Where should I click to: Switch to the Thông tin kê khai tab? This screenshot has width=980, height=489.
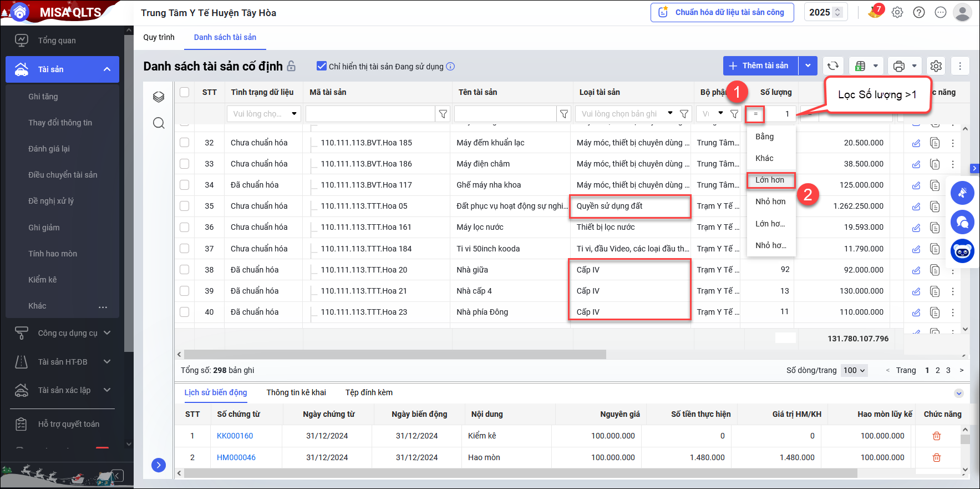[296, 392]
